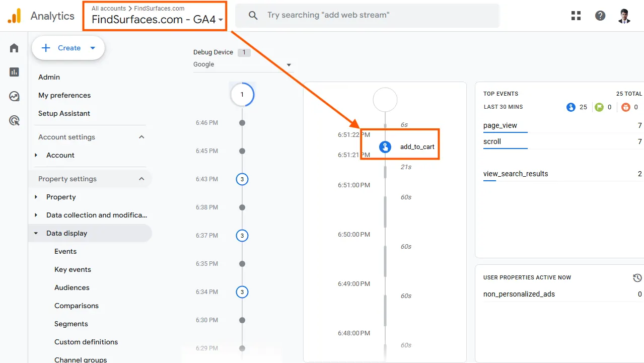Click the empty circle atop seconds stream

(385, 100)
